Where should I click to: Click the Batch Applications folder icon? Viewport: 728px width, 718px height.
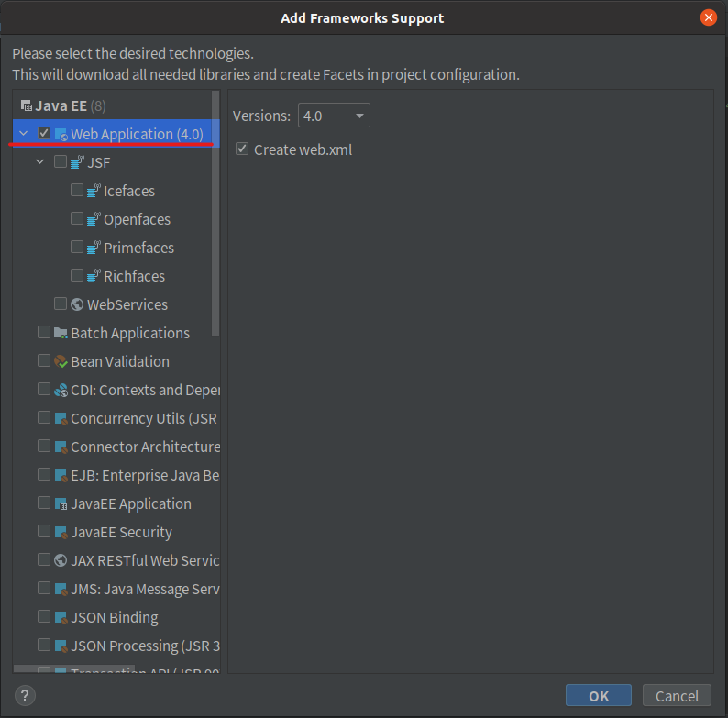click(61, 333)
